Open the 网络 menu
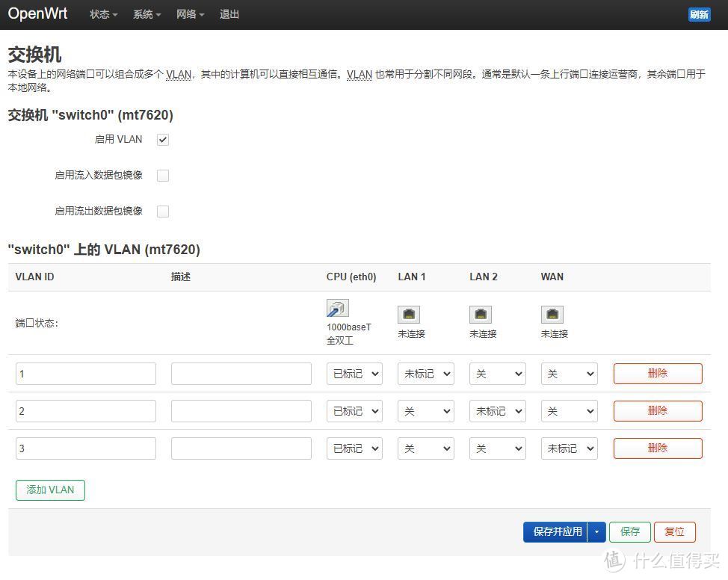Viewport: 728px width, 580px height. coord(190,14)
